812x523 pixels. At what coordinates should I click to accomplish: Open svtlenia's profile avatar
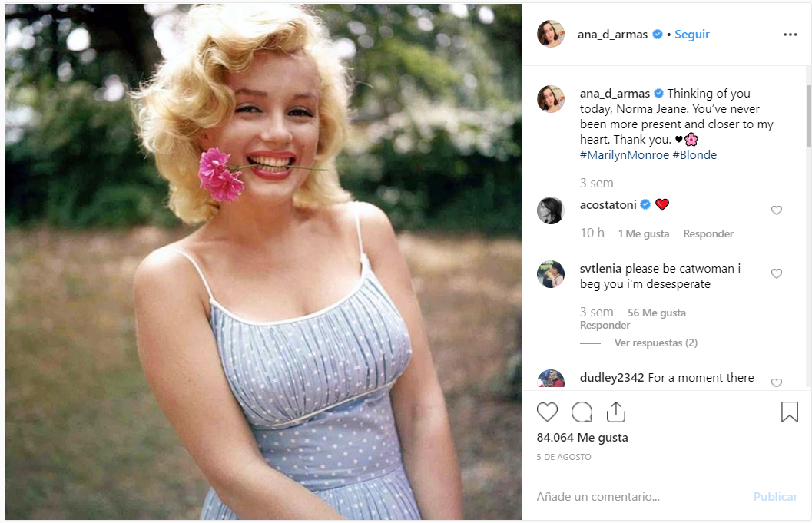tap(551, 274)
